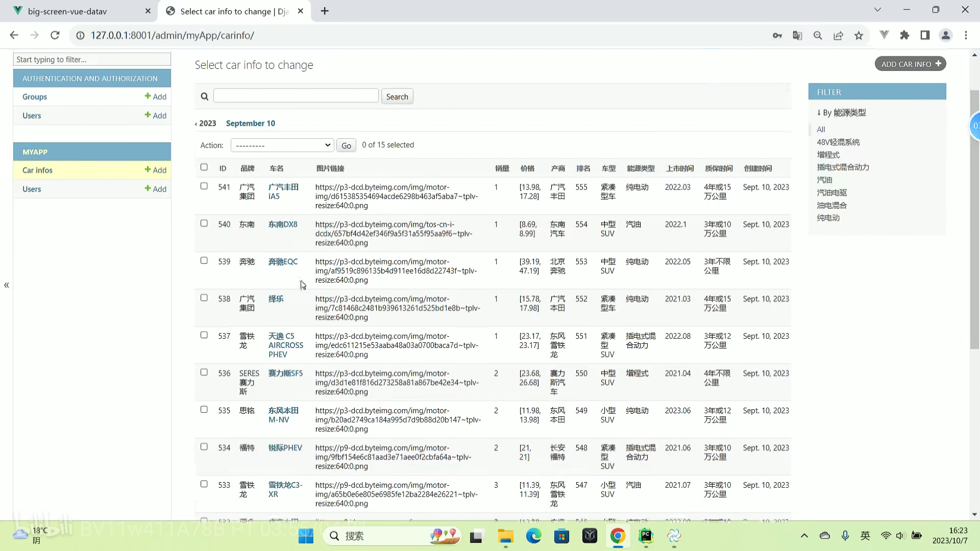
Task: Select the checkbox for ID 538
Action: [204, 298]
